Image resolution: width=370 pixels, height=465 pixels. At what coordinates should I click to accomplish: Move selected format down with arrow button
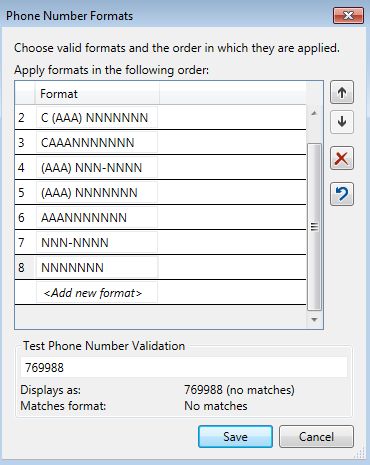point(342,122)
